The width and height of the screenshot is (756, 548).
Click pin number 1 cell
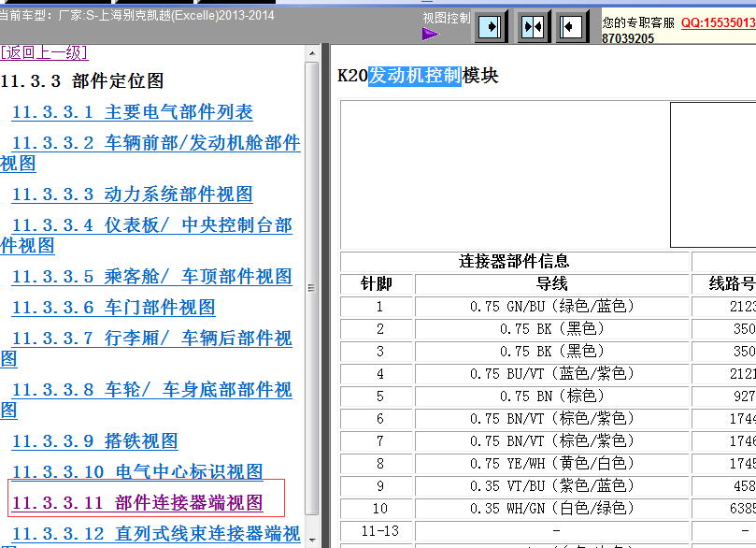pyautogui.click(x=377, y=307)
